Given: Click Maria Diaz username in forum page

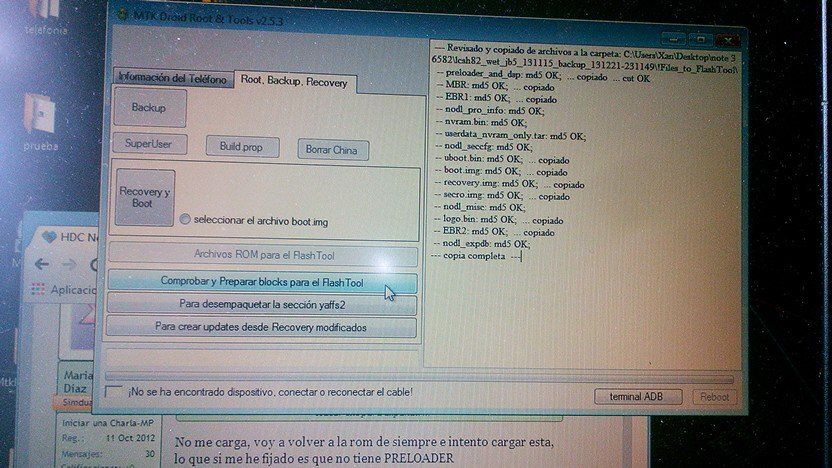Looking at the screenshot, I should click(x=78, y=382).
